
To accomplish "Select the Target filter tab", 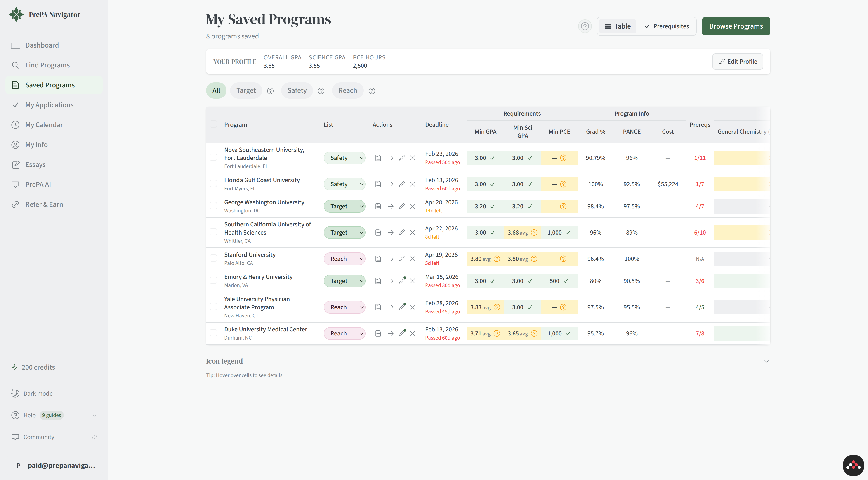I will [x=246, y=90].
